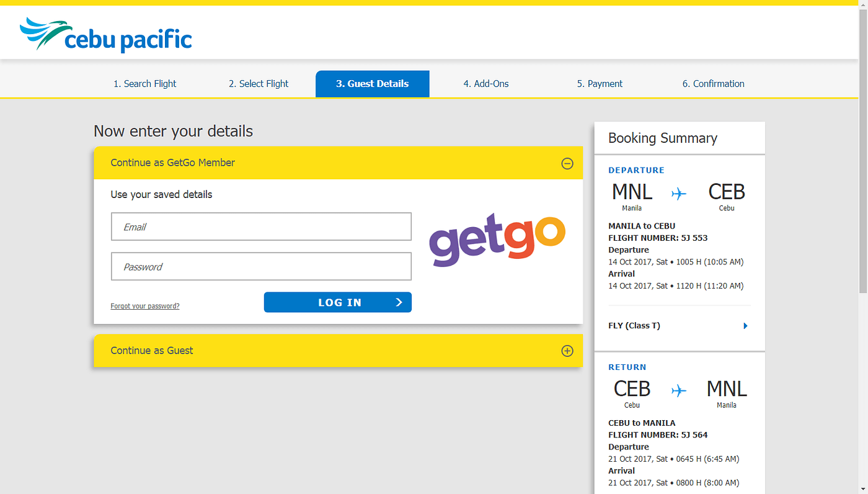Click the GetGo logo
Viewport: 868px width, 494px height.
[x=497, y=241]
